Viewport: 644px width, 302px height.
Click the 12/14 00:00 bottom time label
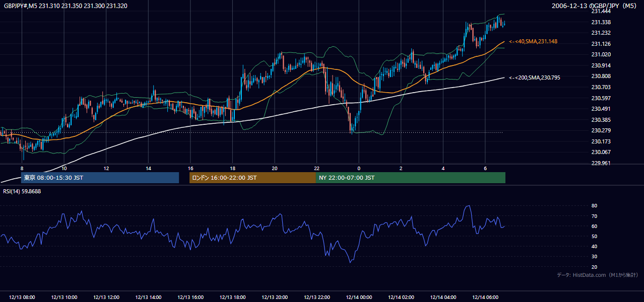[x=359, y=297]
